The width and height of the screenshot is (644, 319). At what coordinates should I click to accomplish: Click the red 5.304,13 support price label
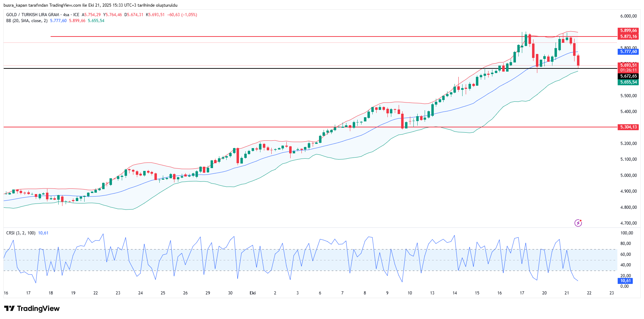click(x=628, y=127)
